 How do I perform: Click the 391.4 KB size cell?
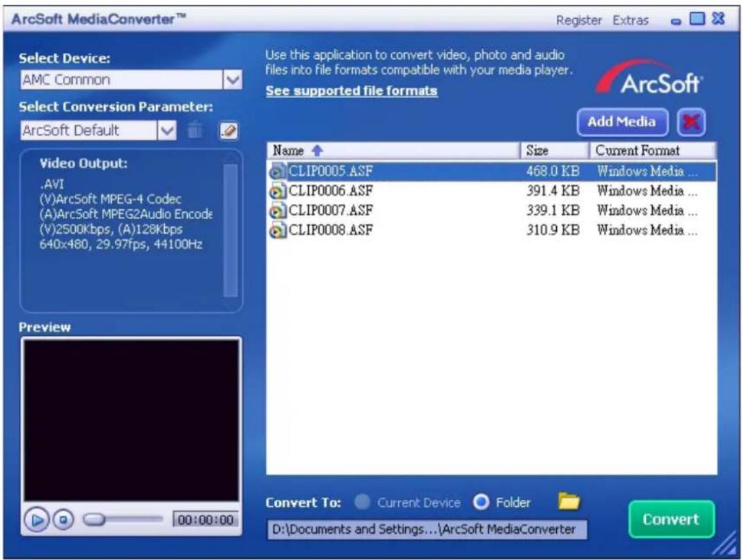(x=552, y=191)
